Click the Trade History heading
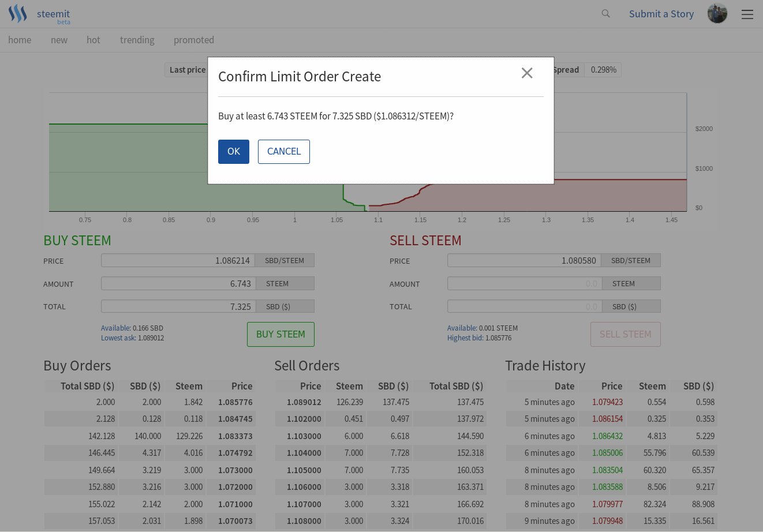Screen dimensions: 763x532 coord(545,366)
